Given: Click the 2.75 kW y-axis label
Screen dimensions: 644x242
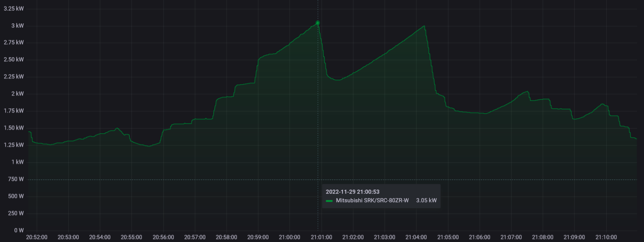Looking at the screenshot, I should tap(14, 42).
